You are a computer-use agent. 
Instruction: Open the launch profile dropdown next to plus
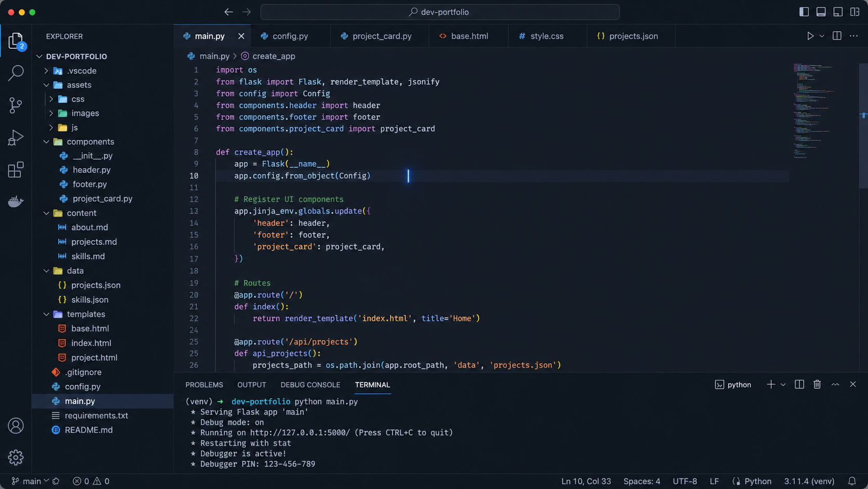[783, 385]
